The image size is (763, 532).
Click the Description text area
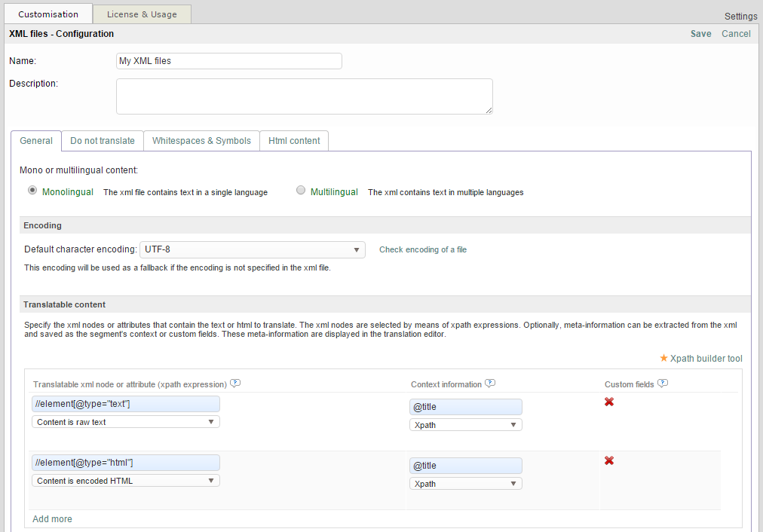[x=304, y=96]
